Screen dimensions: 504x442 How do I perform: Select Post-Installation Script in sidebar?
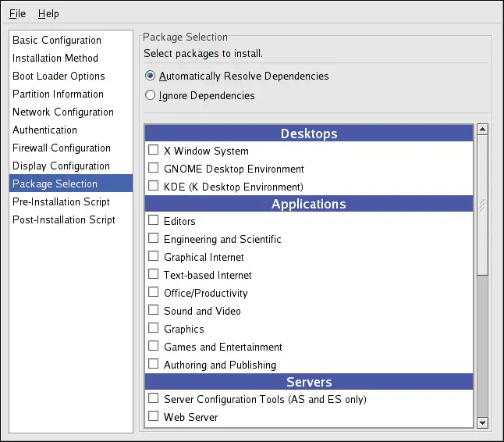coord(64,219)
